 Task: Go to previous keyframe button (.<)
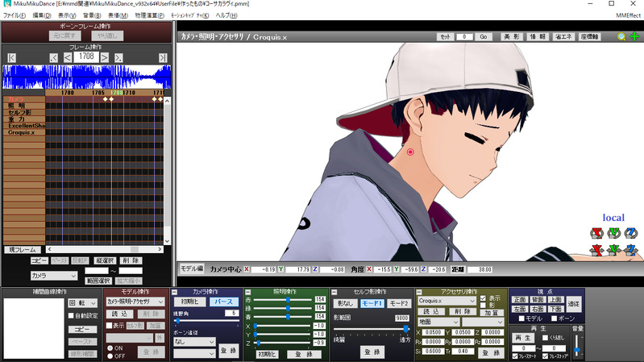[53, 58]
